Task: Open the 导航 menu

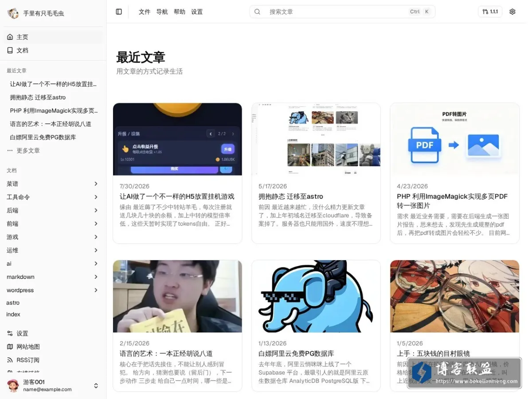Action: pyautogui.click(x=162, y=12)
